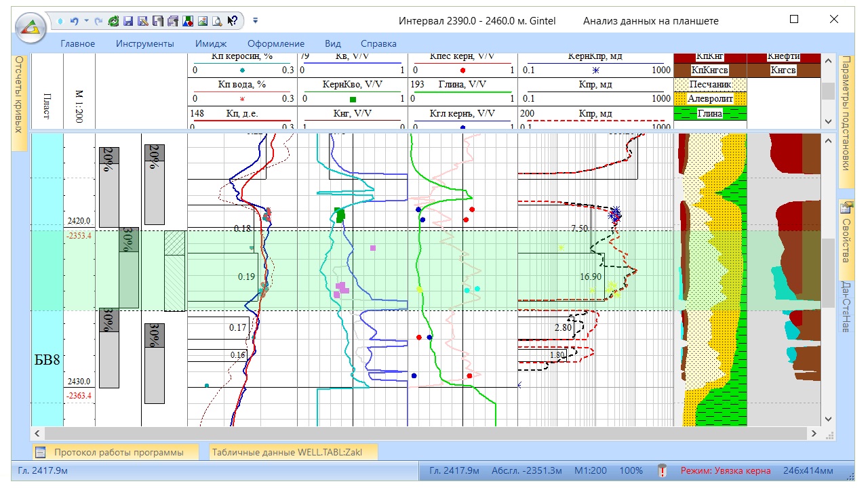The height and width of the screenshot is (488, 868).
Task: Open the undo history dropdown arrow
Action: click(x=86, y=21)
